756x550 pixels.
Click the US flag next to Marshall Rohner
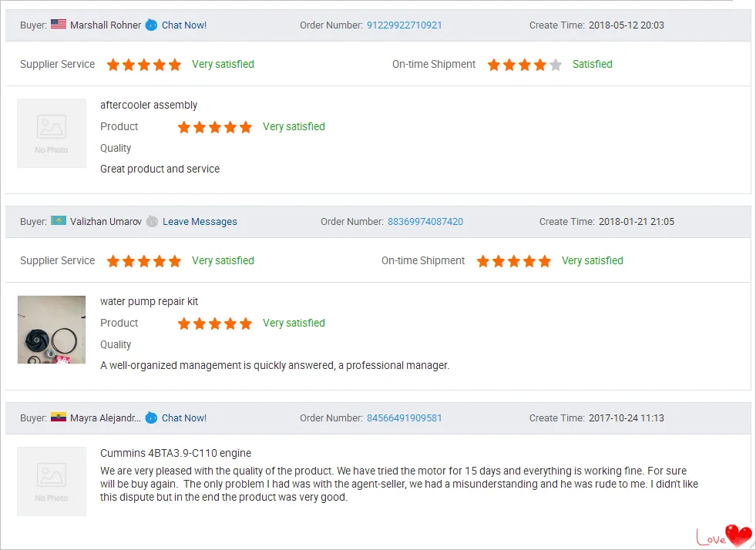tap(59, 24)
